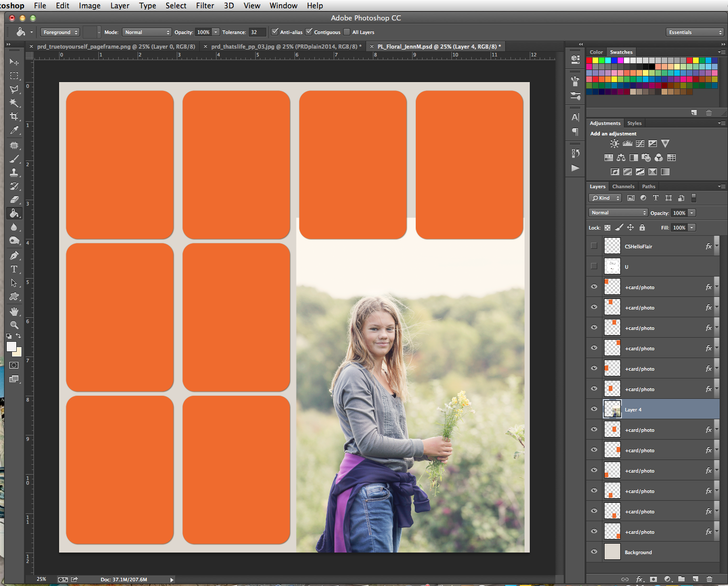Show the CSHelloFlair layer
Image resolution: width=728 pixels, height=586 pixels.
594,246
